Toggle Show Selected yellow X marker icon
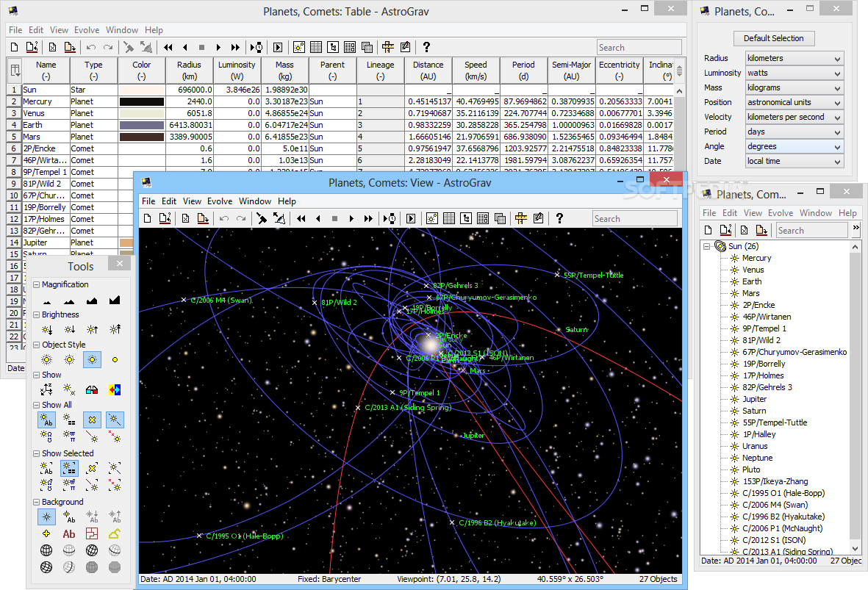Image resolution: width=868 pixels, height=590 pixels. pos(92,468)
